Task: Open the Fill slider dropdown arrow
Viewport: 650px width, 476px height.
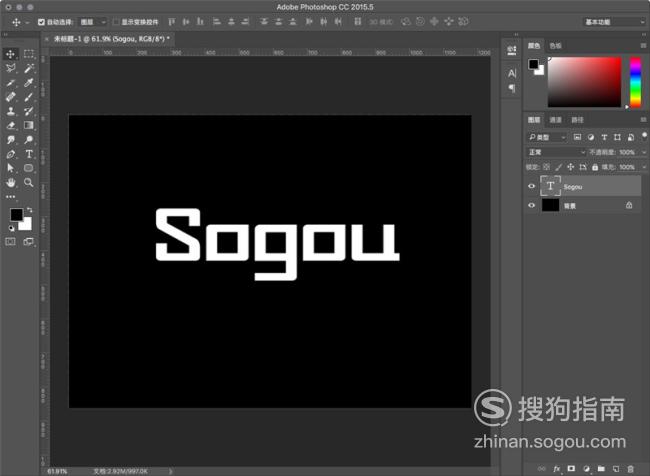Action: (x=644, y=167)
